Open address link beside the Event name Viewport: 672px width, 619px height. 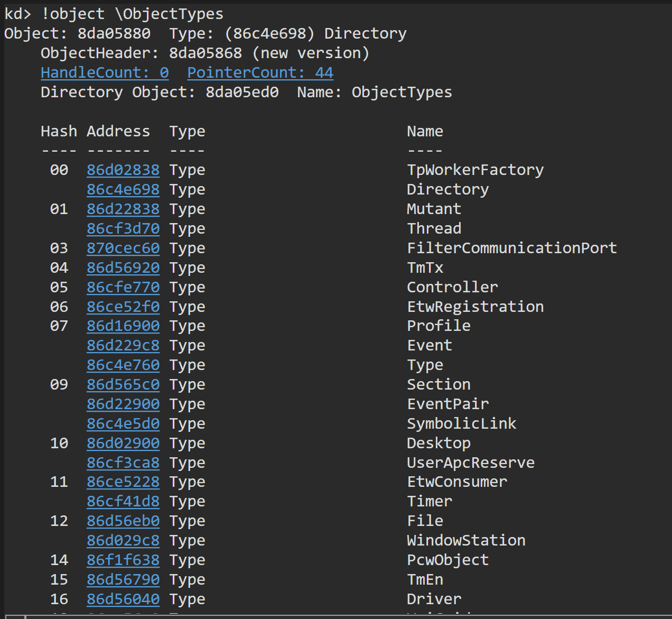coord(123,345)
